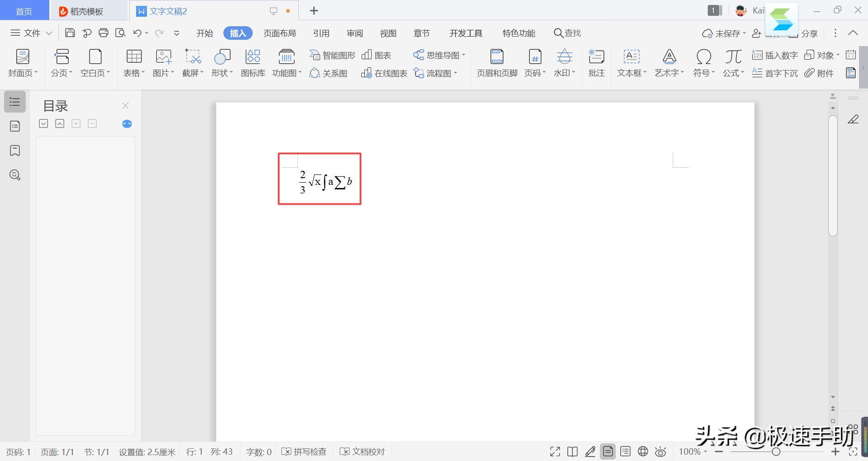Click the 图标库 icon library button

point(253,63)
